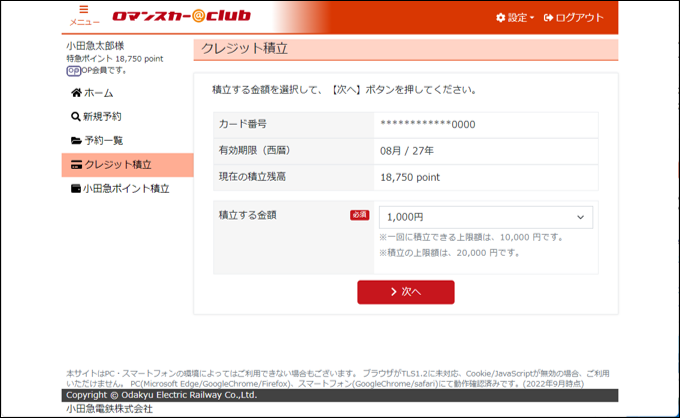The image size is (680, 418).
Task: Open the 積立する金額 amount dropdown
Action: [485, 217]
